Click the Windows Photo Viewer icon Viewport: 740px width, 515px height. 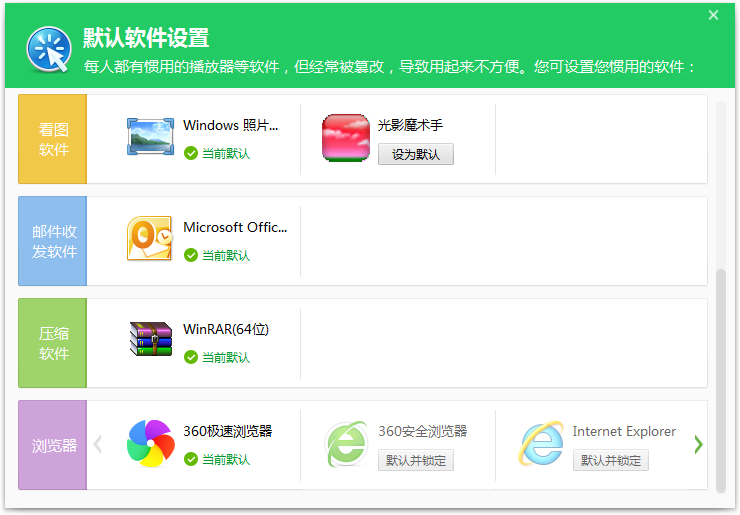(x=151, y=137)
